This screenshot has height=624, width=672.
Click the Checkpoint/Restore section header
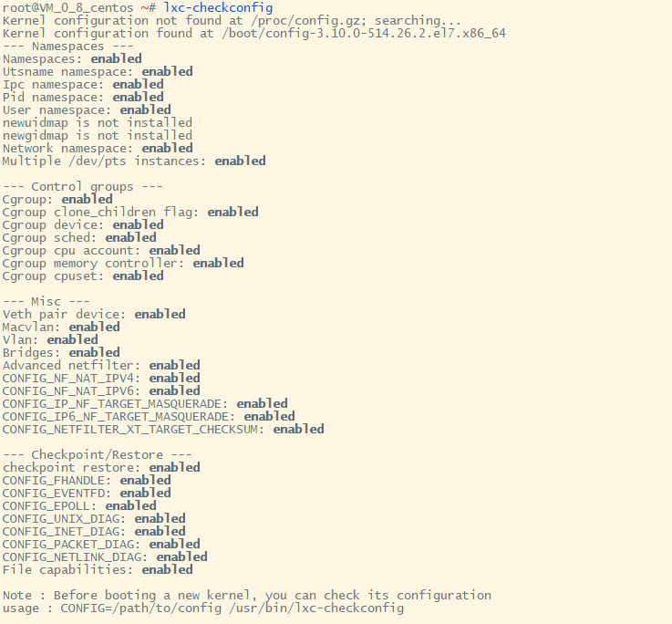(x=98, y=454)
